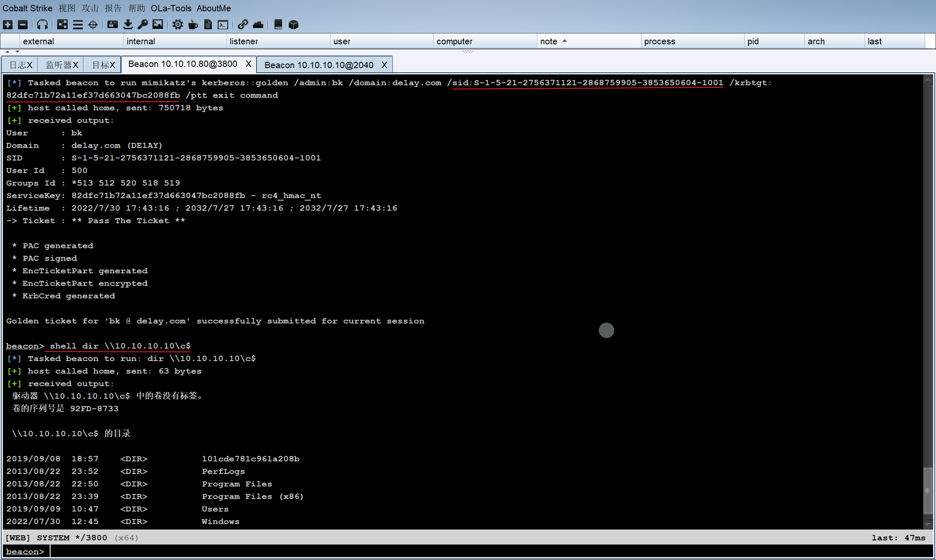Sort by the external column header
This screenshot has height=560, width=936.
[x=71, y=41]
